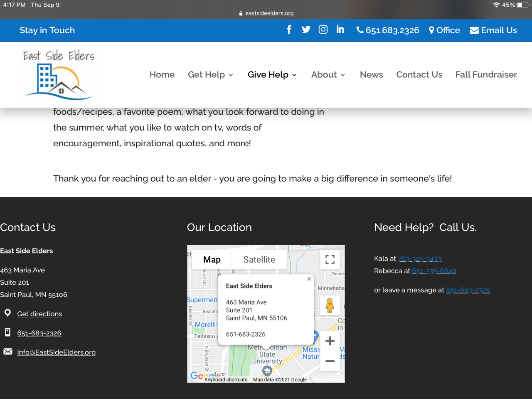Click the Map data ©2021 Google text
Image resolution: width=532 pixels, height=399 pixels.
(280, 379)
